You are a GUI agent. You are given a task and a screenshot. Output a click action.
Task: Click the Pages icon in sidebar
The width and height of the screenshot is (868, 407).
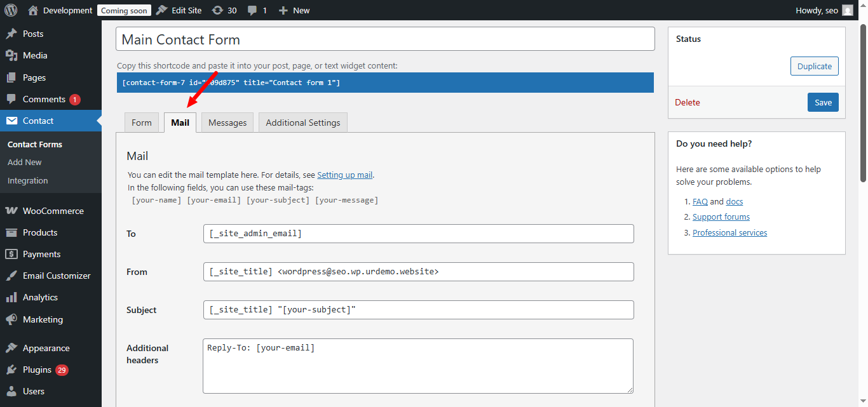11,77
